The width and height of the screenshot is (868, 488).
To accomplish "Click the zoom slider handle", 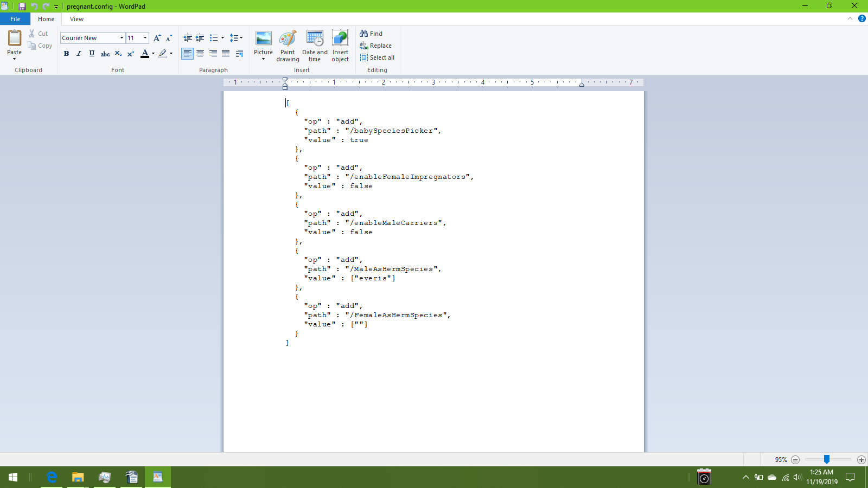I will [826, 460].
